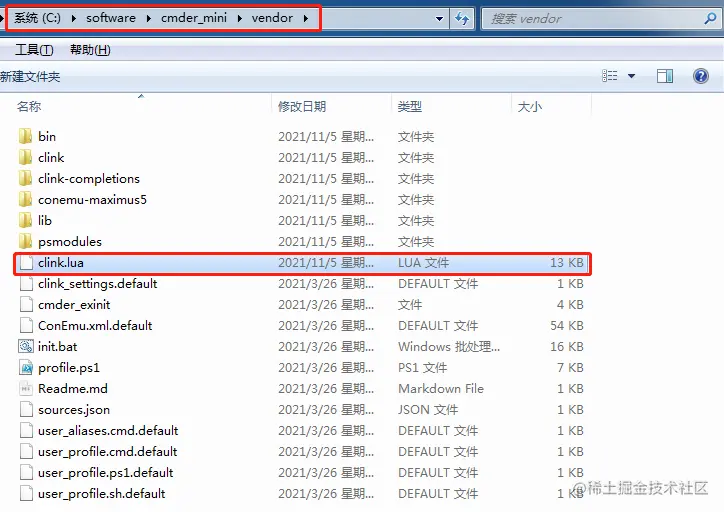724x512 pixels.
Task: Select the name cmder_exinit
Action: pyautogui.click(x=74, y=305)
